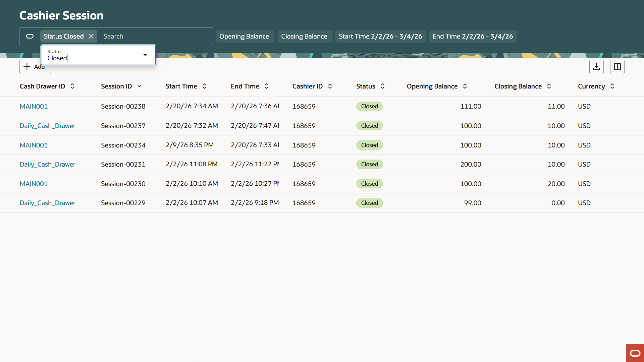Toggle sorting on the Closing Balance column
The width and height of the screenshot is (644, 362).
549,86
